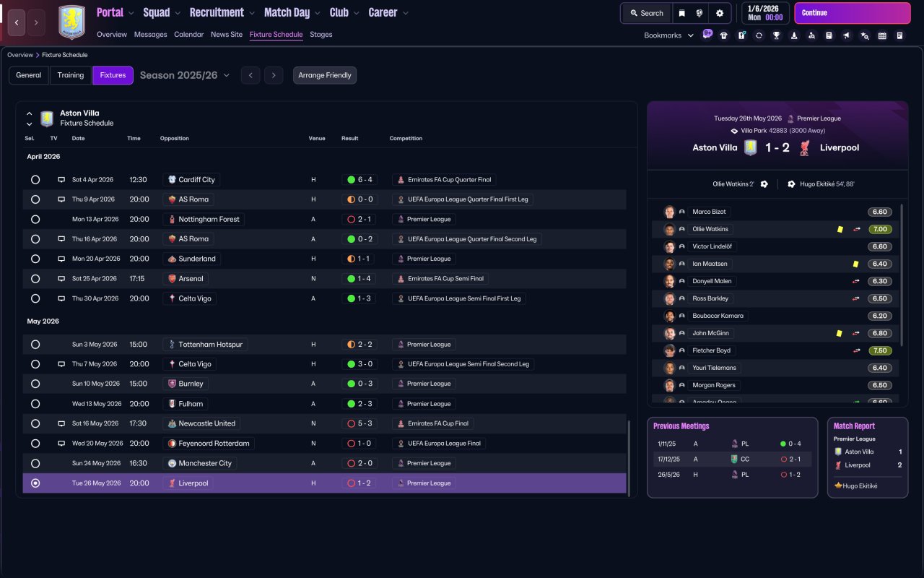Click the Continue button
The width and height of the screenshot is (924, 578).
click(853, 13)
